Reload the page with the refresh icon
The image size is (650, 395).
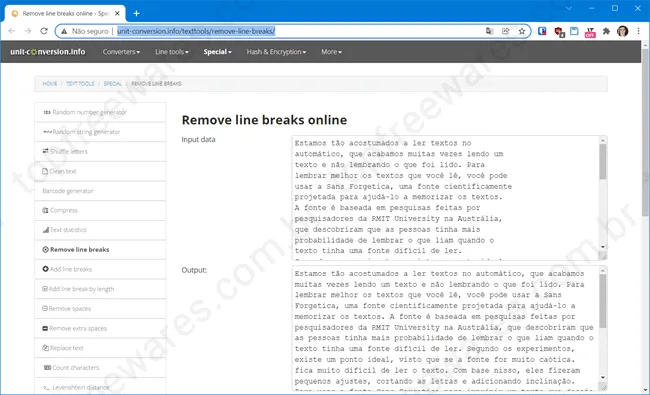(44, 31)
